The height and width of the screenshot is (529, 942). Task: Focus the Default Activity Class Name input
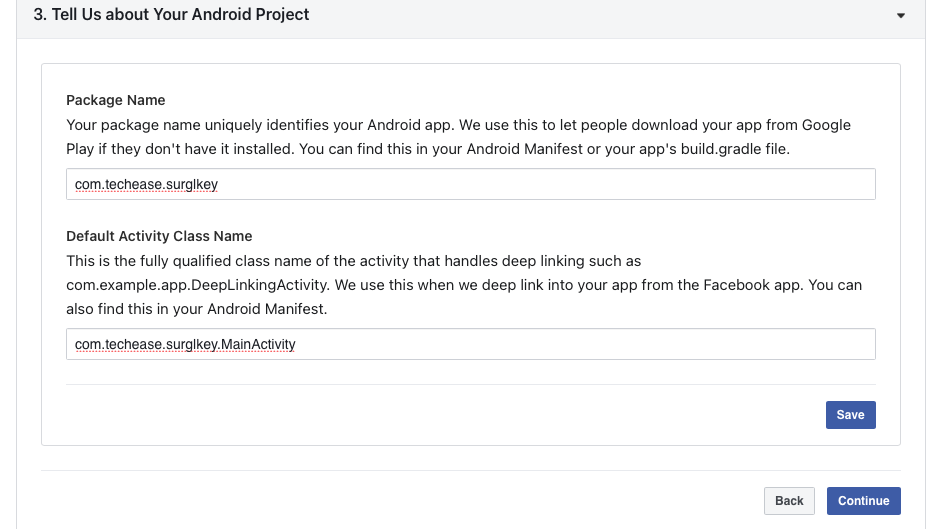tap(470, 344)
